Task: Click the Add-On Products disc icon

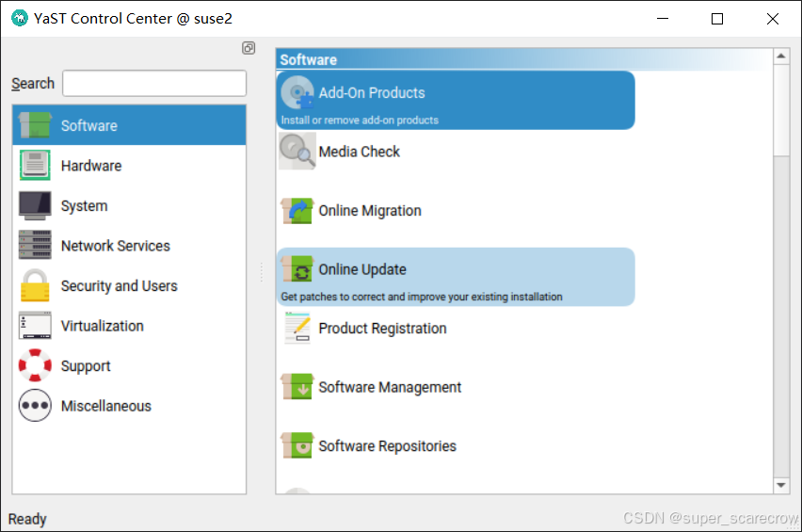Action: (x=297, y=92)
